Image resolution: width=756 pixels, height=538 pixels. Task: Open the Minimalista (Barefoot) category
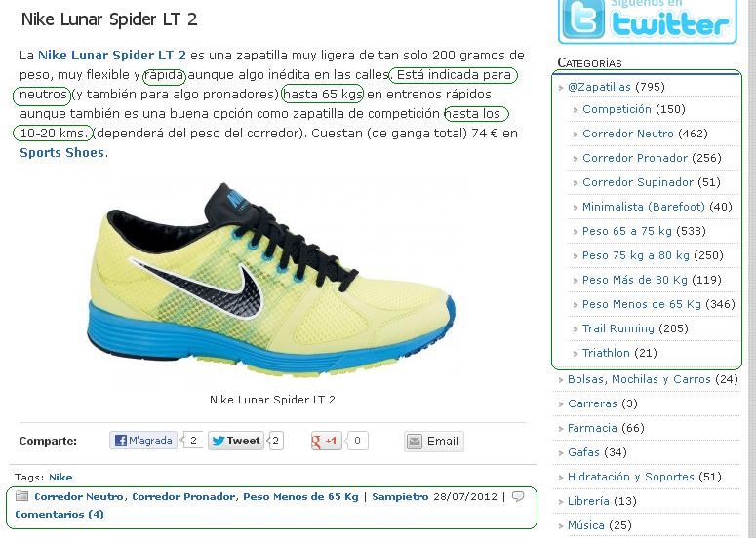[643, 207]
